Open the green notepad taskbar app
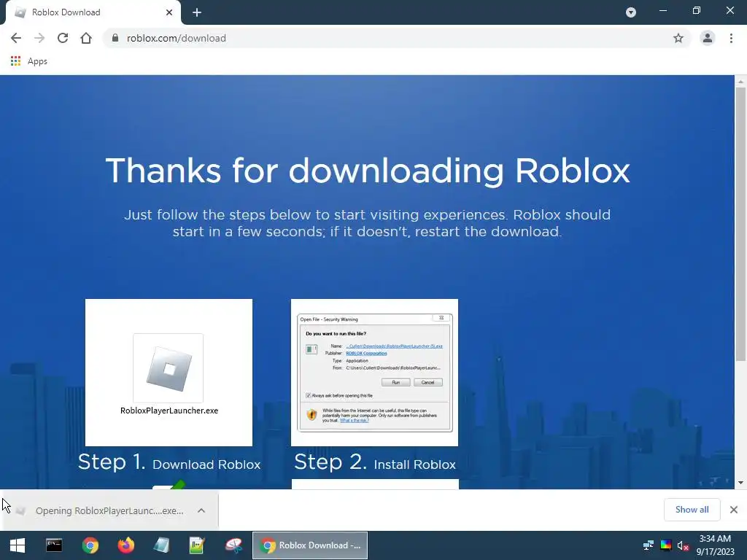Viewport: 747px width, 560px height. click(197, 545)
